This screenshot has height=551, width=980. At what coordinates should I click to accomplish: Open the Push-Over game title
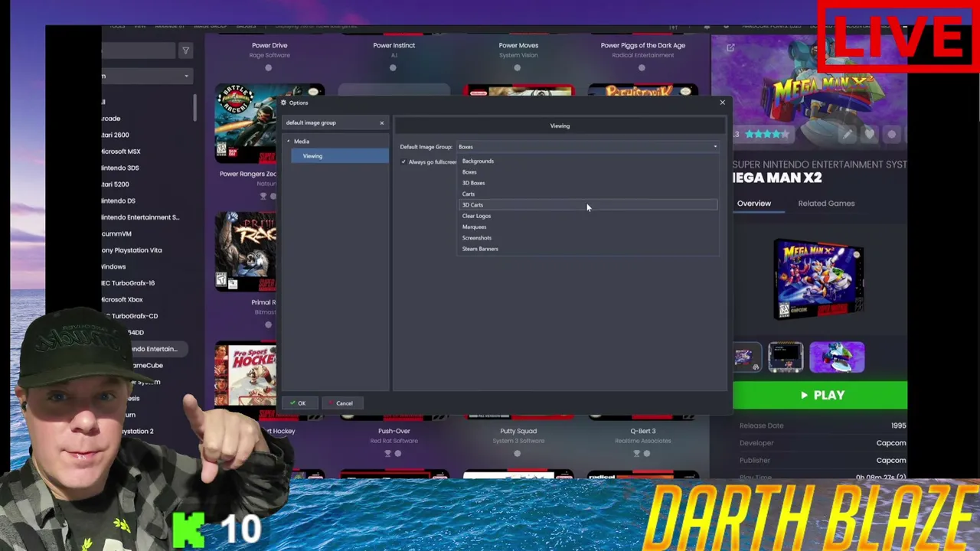[x=394, y=432]
